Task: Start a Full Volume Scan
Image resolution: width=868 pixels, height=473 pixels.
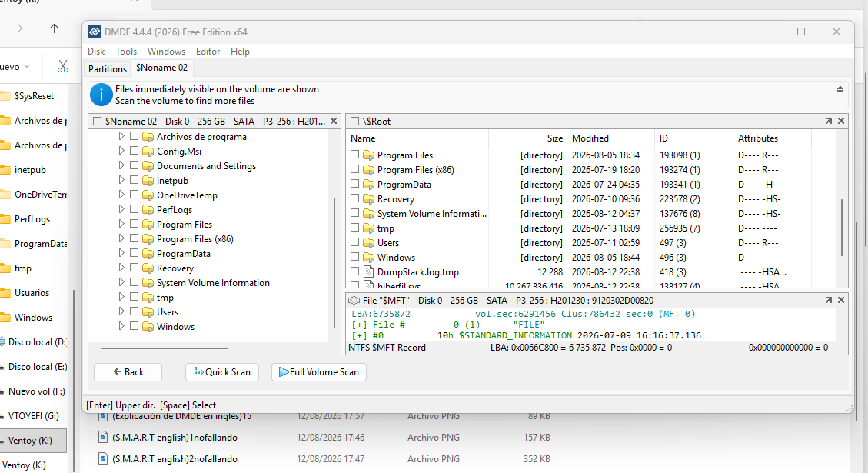Action: click(x=319, y=372)
